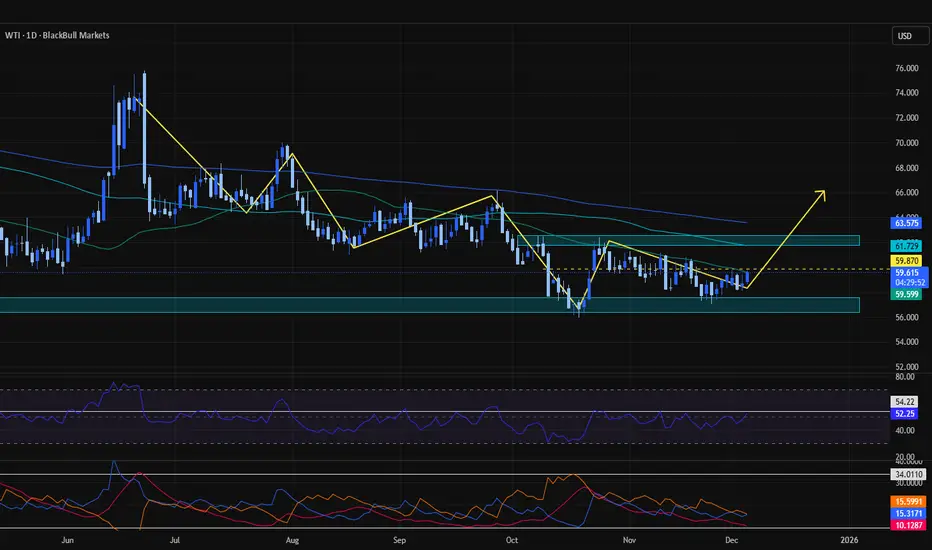This screenshot has height=550, width=932.
Task: Click the 66.000 price axis label
Action: (x=906, y=193)
